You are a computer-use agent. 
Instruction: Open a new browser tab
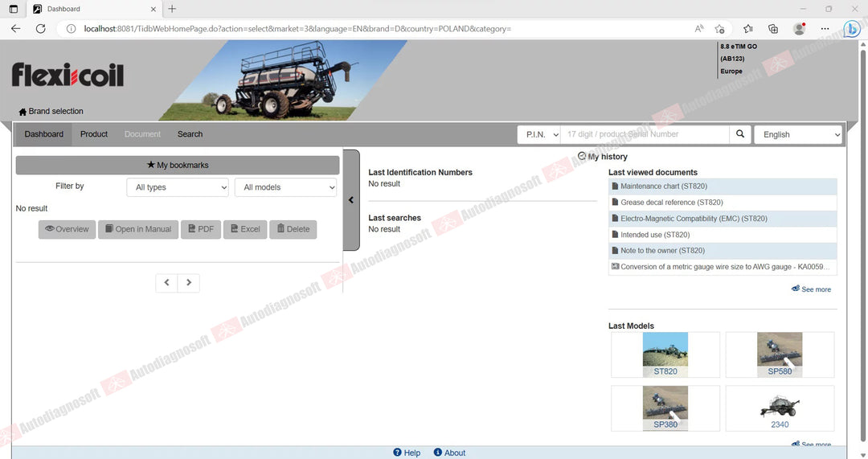coord(172,9)
